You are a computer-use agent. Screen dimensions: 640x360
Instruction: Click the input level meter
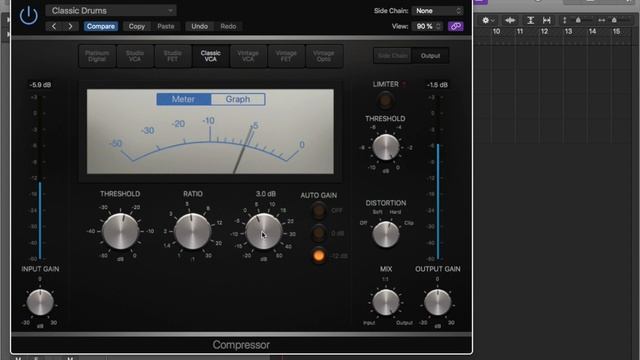point(40,178)
